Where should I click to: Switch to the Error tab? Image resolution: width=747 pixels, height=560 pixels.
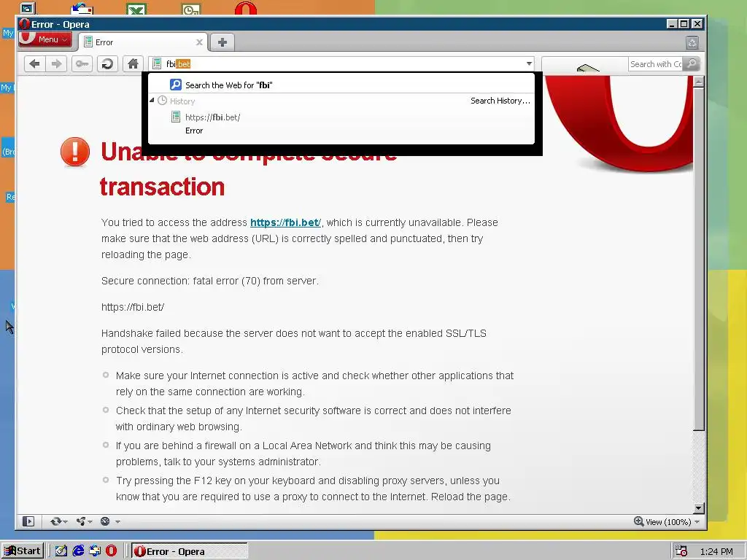(x=142, y=42)
